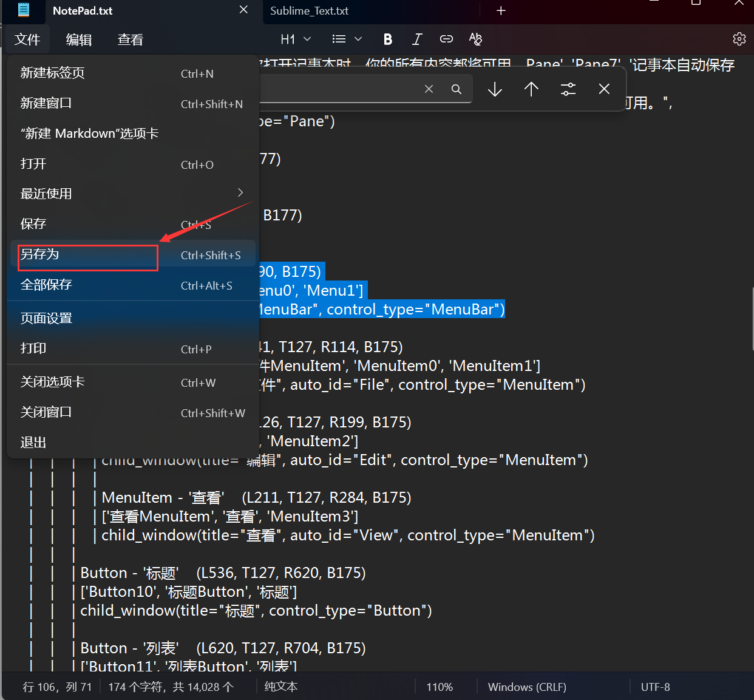Screen dimensions: 754x700
Task: Choose 打印 menu entry
Action: tap(133, 349)
